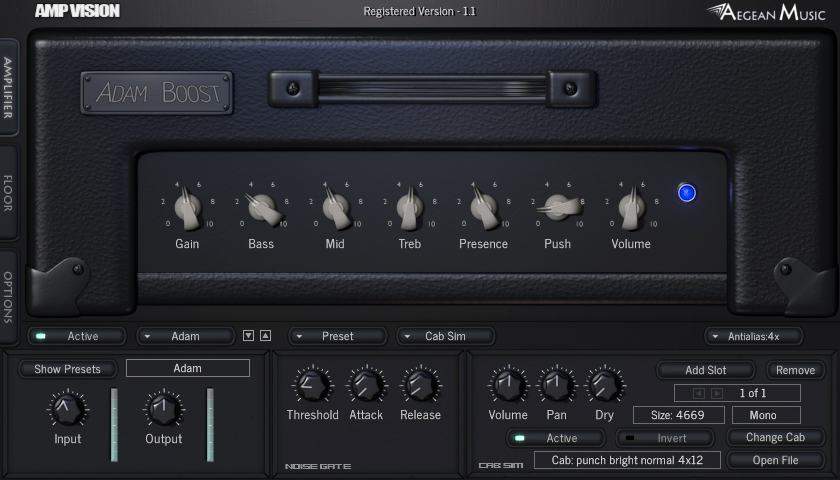
Task: Click the blue power LED light
Action: (x=686, y=193)
